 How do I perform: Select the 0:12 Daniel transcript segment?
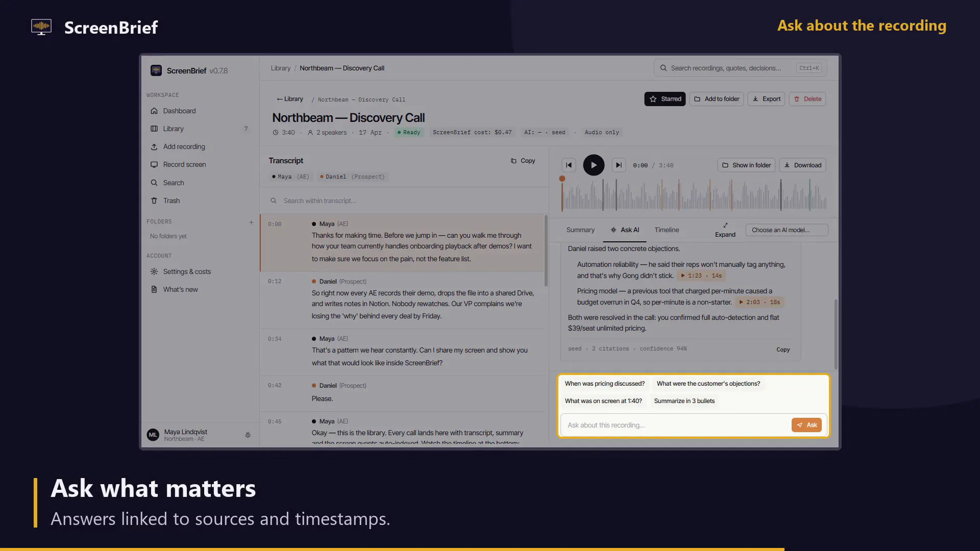(x=402, y=300)
